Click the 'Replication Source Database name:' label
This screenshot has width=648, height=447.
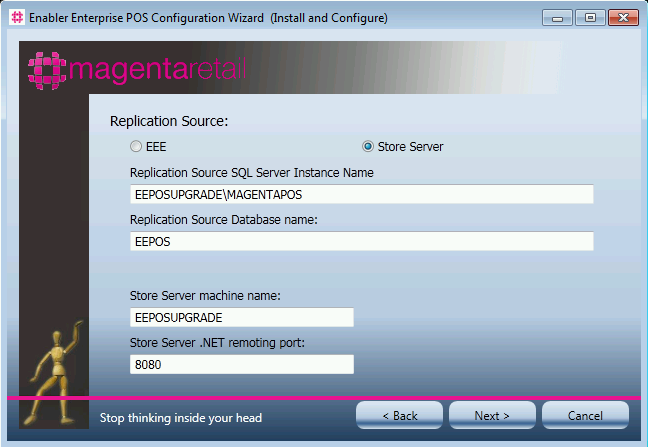[224, 220]
